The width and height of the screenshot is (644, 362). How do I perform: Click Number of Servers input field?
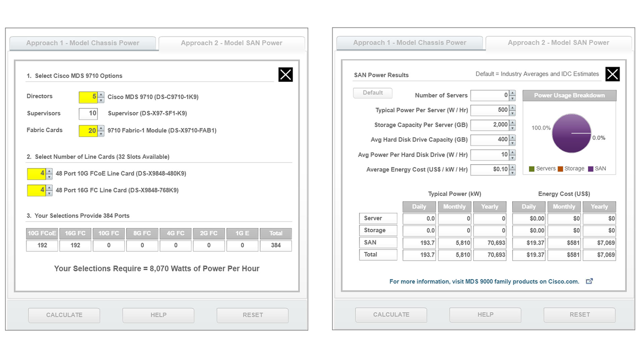coord(490,96)
